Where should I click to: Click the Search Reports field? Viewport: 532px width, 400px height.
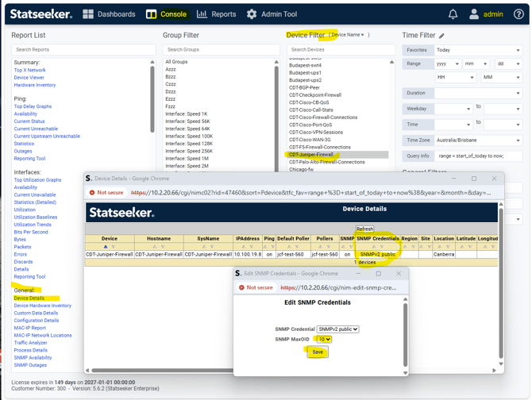click(x=84, y=50)
